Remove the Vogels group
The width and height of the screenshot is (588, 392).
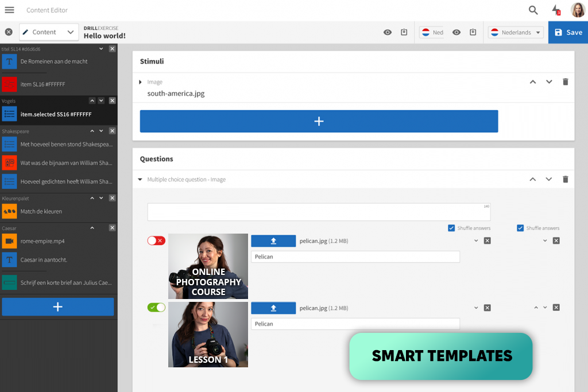pos(112,100)
